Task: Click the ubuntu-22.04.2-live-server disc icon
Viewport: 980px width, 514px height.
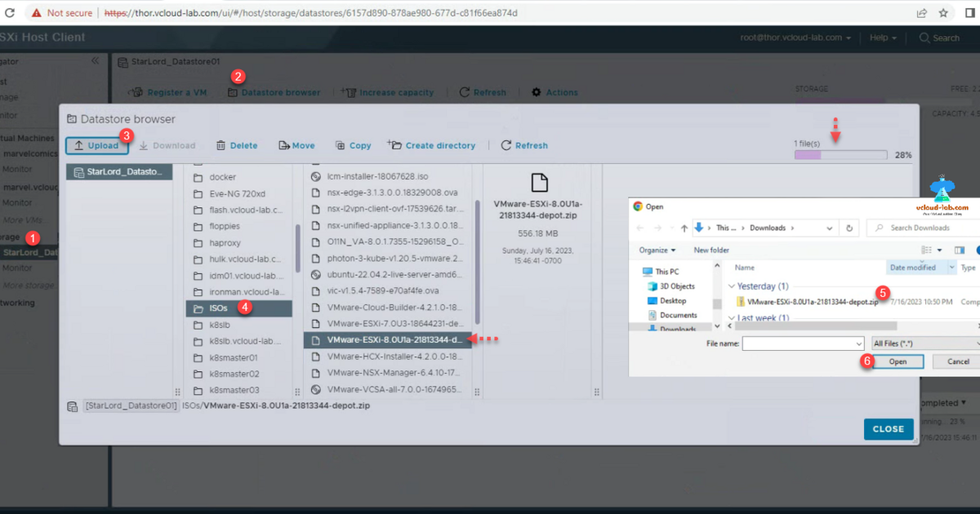Action: [x=316, y=274]
